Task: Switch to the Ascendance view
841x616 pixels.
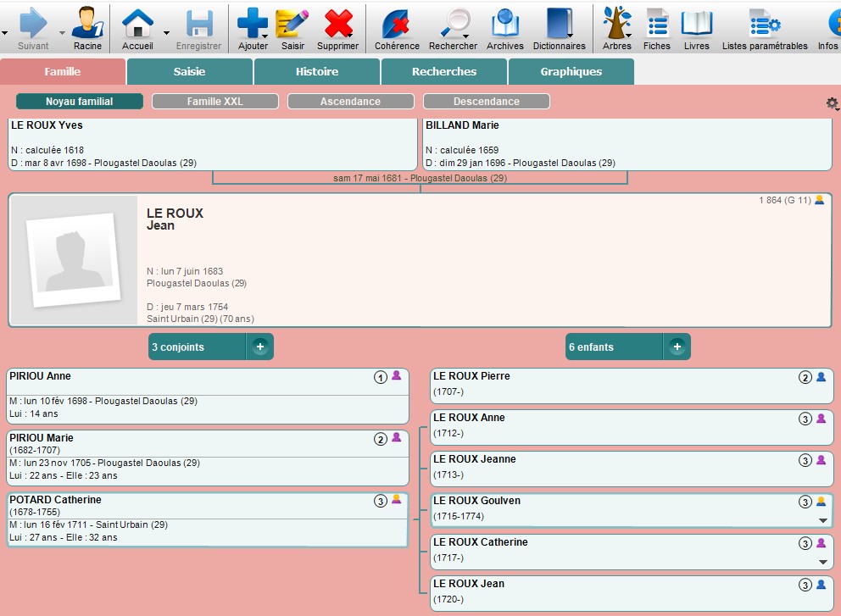Action: point(350,102)
